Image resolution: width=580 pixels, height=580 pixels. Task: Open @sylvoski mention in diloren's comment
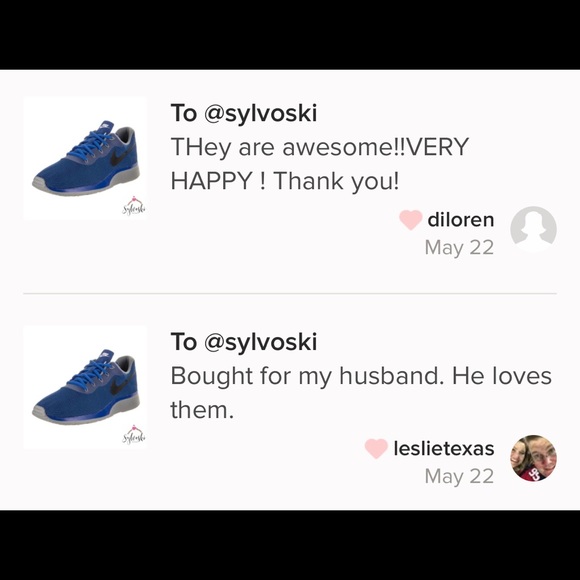(x=260, y=113)
